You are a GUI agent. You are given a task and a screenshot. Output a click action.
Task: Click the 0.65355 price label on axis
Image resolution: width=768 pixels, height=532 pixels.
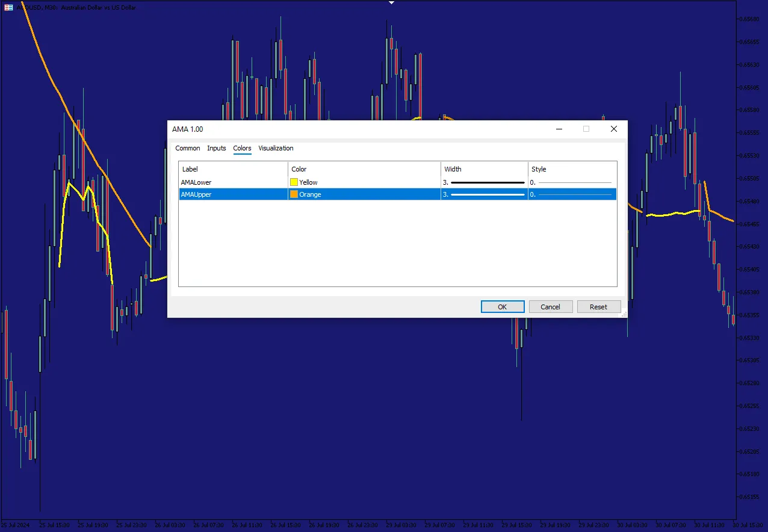point(750,315)
